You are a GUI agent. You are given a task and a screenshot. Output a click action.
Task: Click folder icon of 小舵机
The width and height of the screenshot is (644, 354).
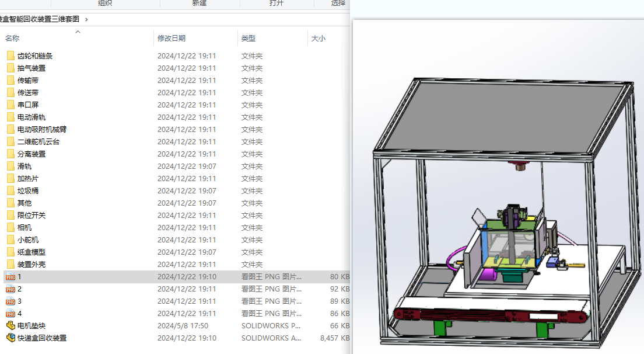[x=10, y=240]
